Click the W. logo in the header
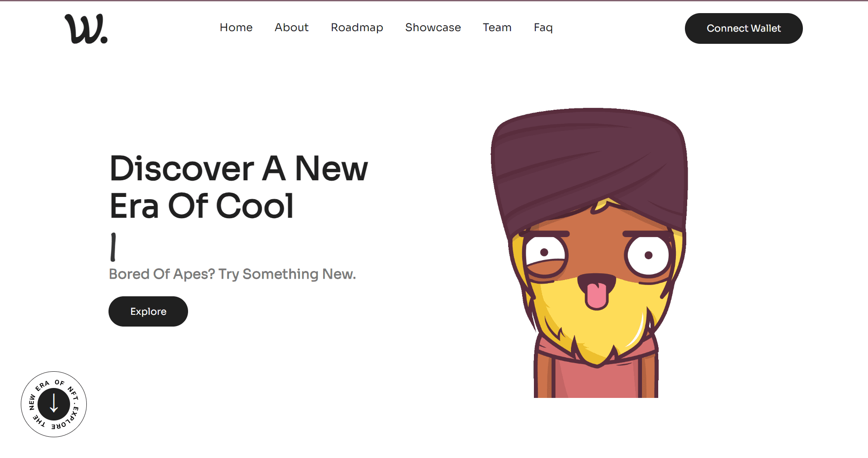Image resolution: width=868 pixels, height=458 pixels. pos(86,28)
